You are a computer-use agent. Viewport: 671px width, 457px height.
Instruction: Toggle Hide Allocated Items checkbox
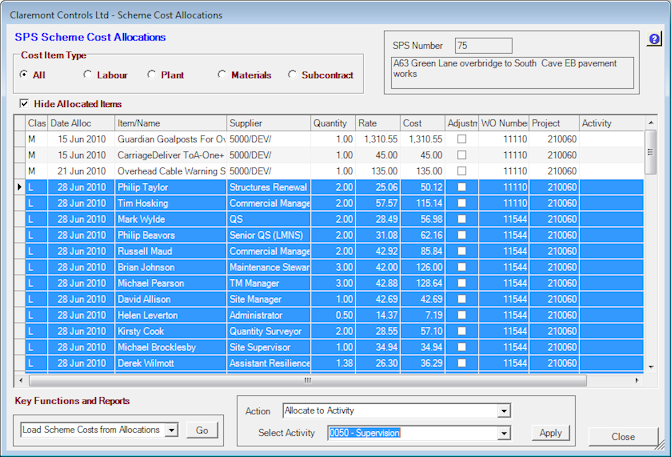[24, 104]
